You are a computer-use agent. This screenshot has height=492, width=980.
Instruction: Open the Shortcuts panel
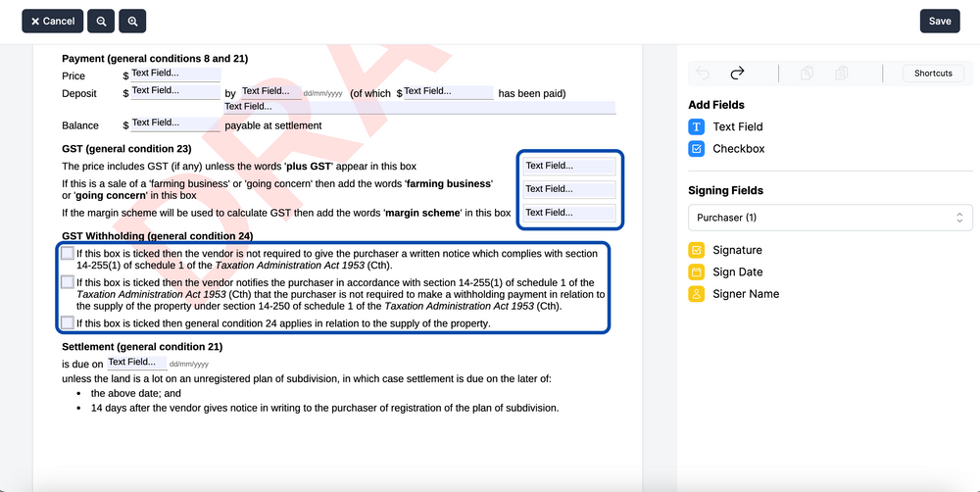pyautogui.click(x=933, y=74)
